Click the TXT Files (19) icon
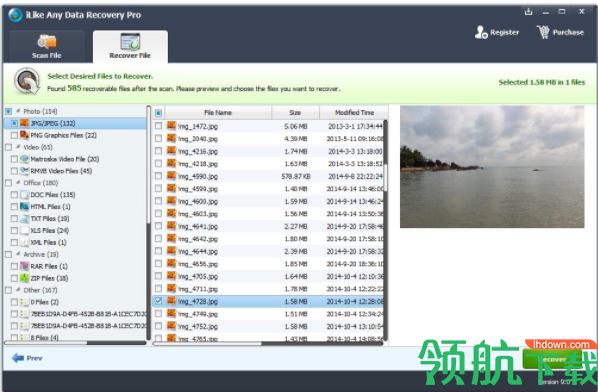The width and height of the screenshot is (598, 392). click(x=24, y=218)
